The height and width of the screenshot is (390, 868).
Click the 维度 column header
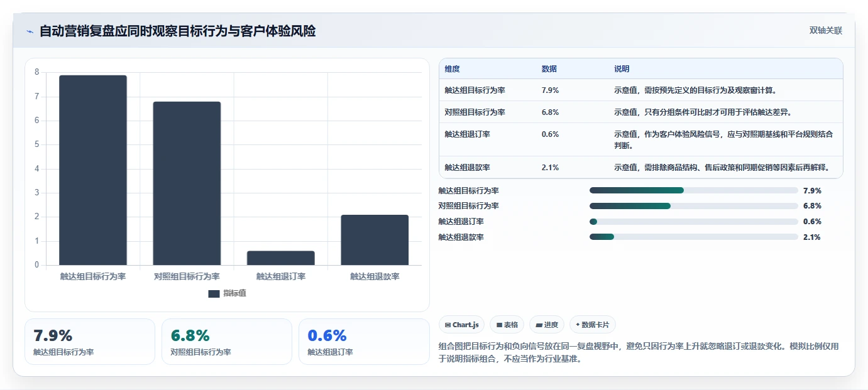click(x=452, y=69)
